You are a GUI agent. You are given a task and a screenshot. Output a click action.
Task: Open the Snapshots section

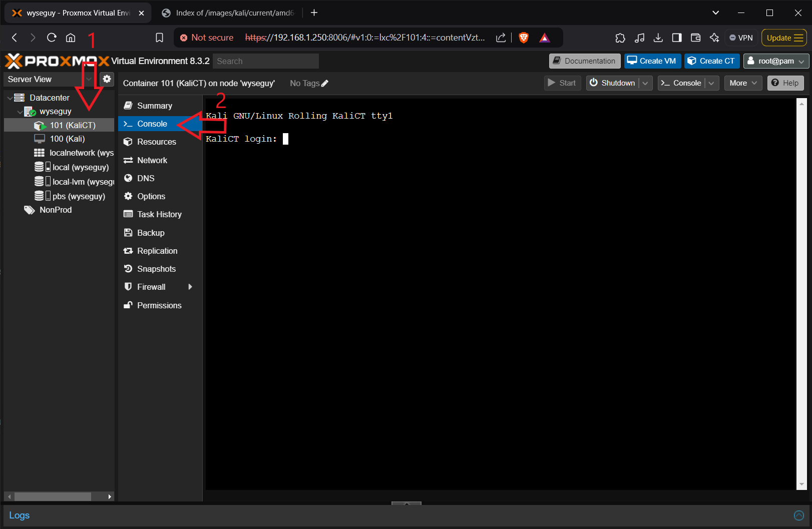[x=160, y=269]
